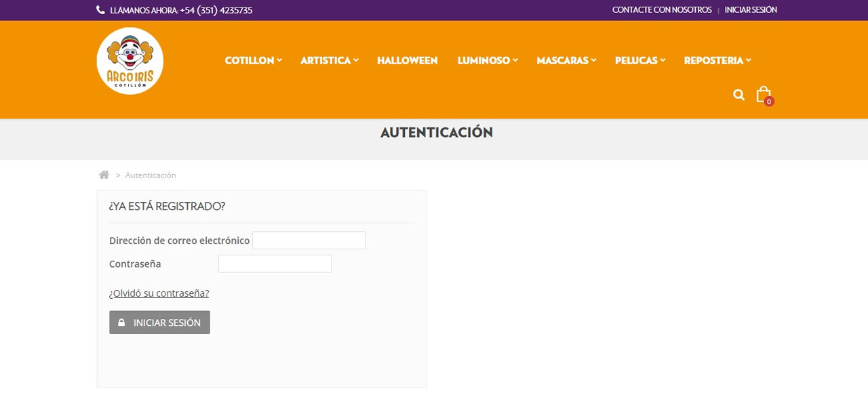
Task: Open the MASCARAS category
Action: pyautogui.click(x=563, y=60)
